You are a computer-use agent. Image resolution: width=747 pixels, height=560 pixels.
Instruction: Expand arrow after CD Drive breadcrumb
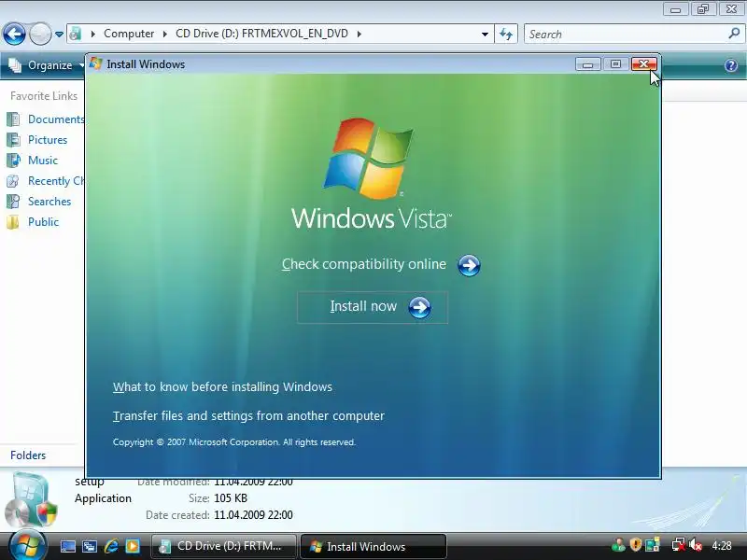[x=359, y=34]
